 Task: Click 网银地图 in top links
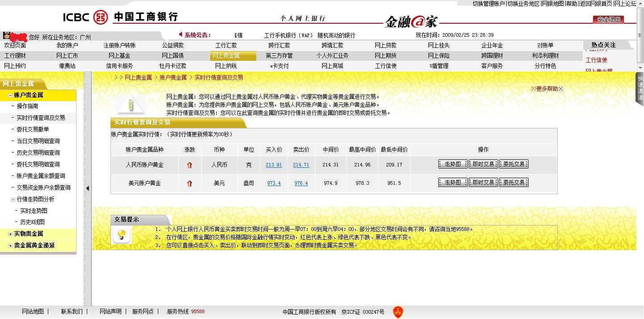pos(553,4)
